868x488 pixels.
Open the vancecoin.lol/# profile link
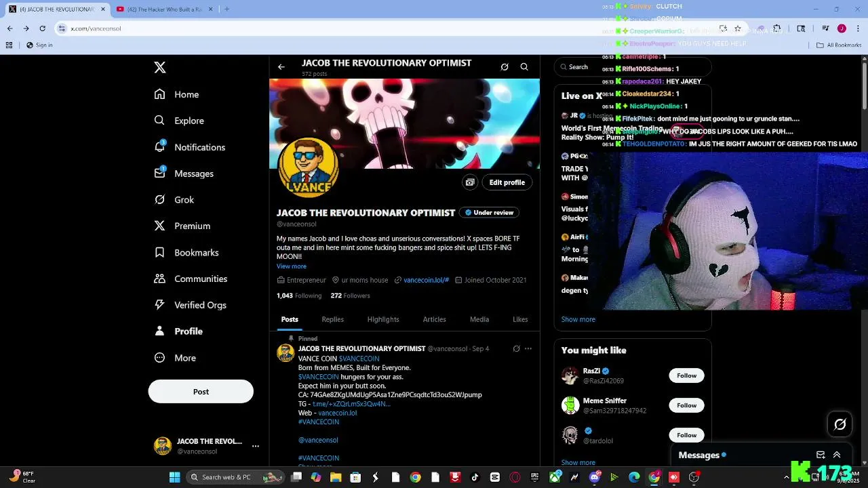click(427, 280)
